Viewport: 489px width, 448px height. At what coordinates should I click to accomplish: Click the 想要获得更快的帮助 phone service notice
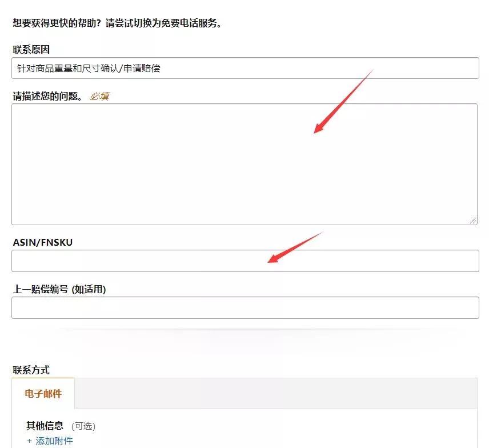[x=117, y=23]
